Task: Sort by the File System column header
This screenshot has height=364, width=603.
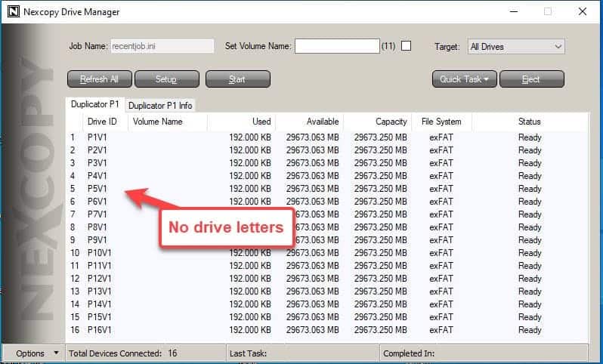Action: pos(441,122)
